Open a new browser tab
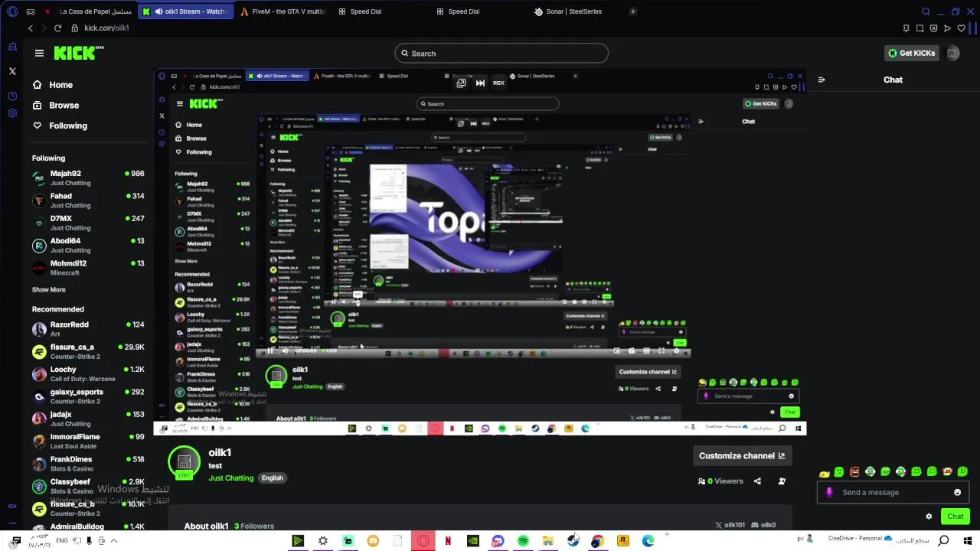This screenshot has width=980, height=551. pyautogui.click(x=632, y=11)
